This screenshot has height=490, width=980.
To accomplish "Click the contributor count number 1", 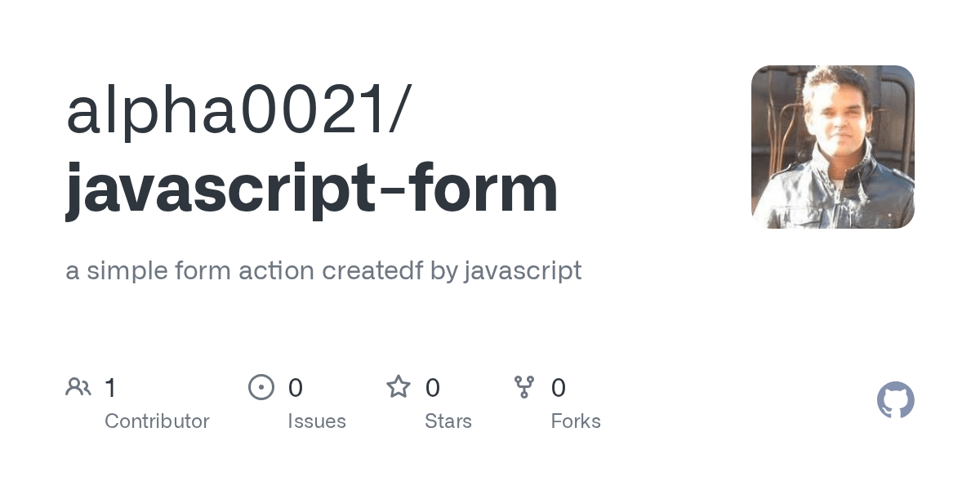I will (x=111, y=388).
